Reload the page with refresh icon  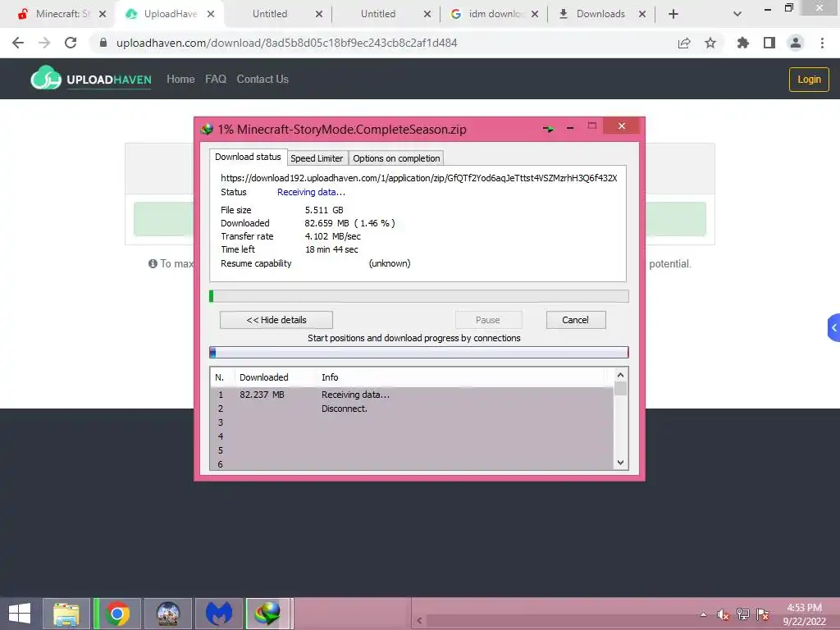point(71,43)
